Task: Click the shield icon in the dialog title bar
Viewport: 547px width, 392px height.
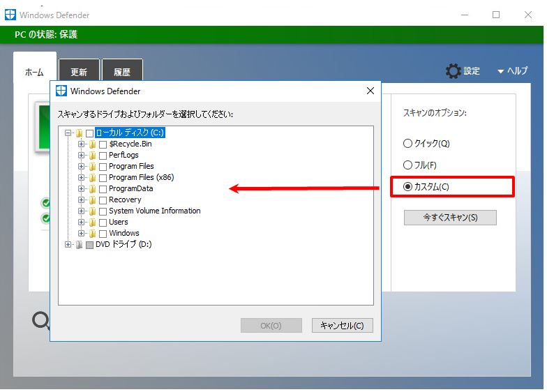Action: click(61, 91)
